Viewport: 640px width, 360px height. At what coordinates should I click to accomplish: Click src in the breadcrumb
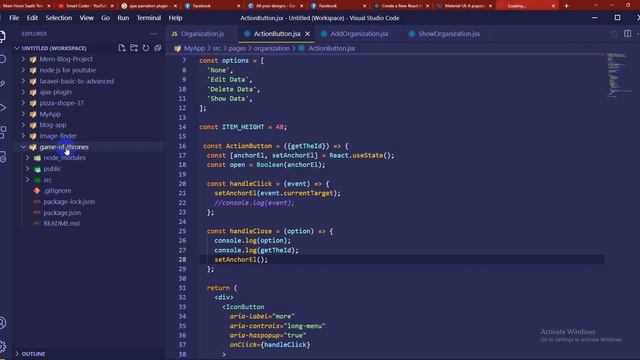pyautogui.click(x=217, y=48)
